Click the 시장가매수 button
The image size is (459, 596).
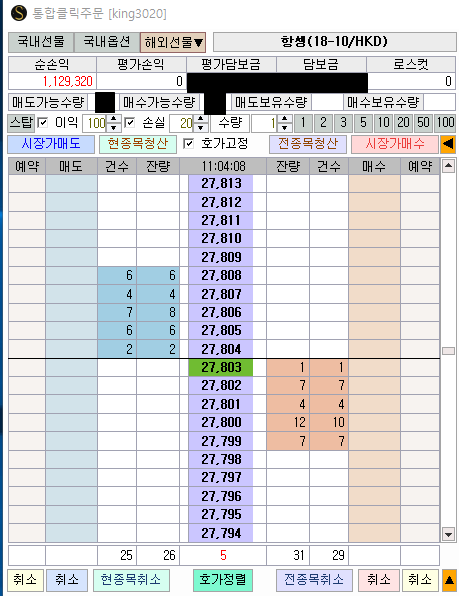[x=395, y=144]
